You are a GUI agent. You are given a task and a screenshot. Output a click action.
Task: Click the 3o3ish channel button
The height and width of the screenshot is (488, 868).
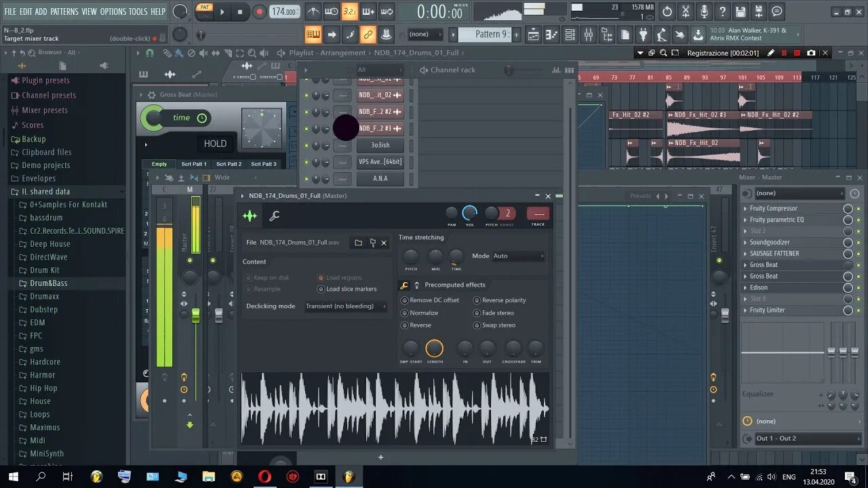click(380, 145)
